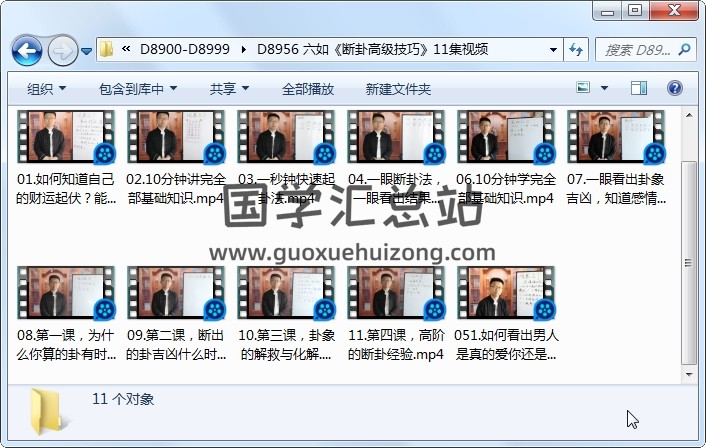Viewport: 706px width, 448px height.
Task: Click filename 10.第三课，卦象的解救与化解
Action: 286,344
